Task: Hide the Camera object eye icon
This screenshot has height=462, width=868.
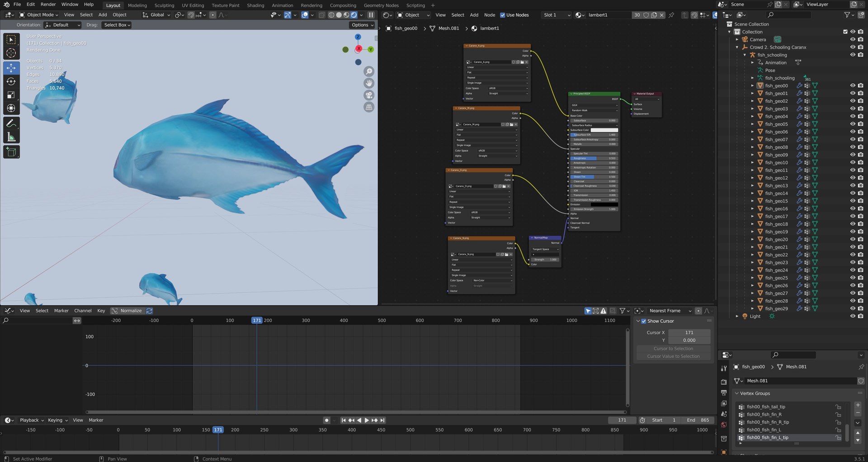Action: pyautogui.click(x=853, y=39)
